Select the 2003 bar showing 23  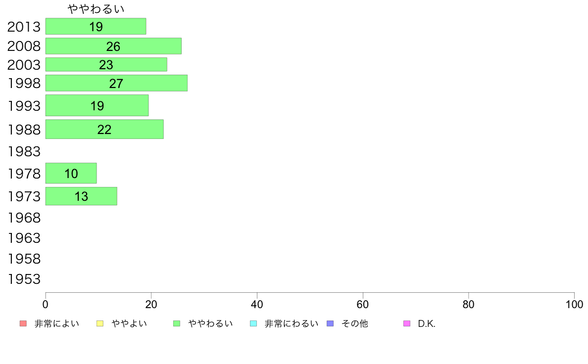click(x=106, y=64)
